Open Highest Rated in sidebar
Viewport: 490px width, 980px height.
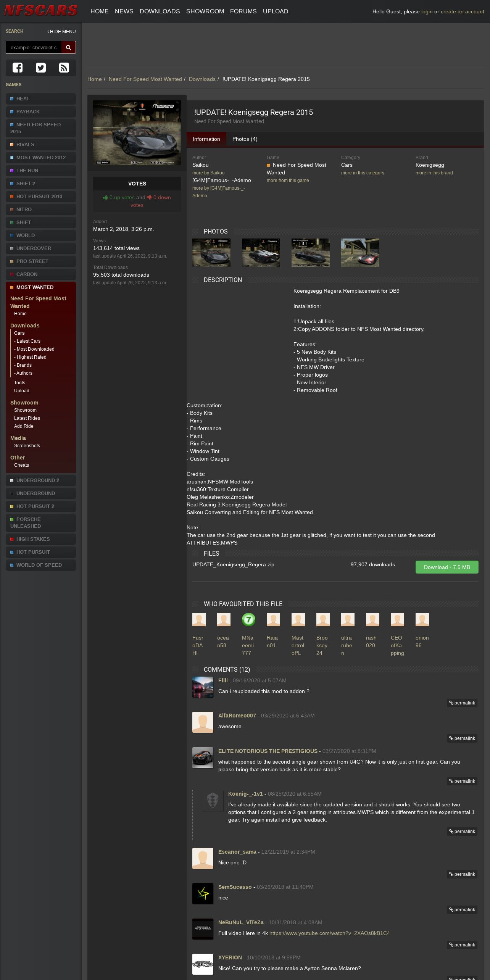pos(31,357)
